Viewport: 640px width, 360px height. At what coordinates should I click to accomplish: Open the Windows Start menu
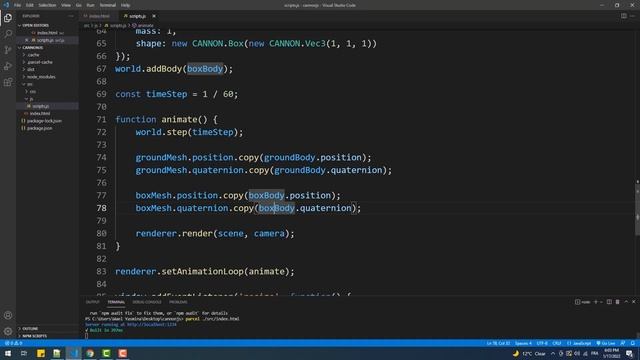(x=8, y=353)
